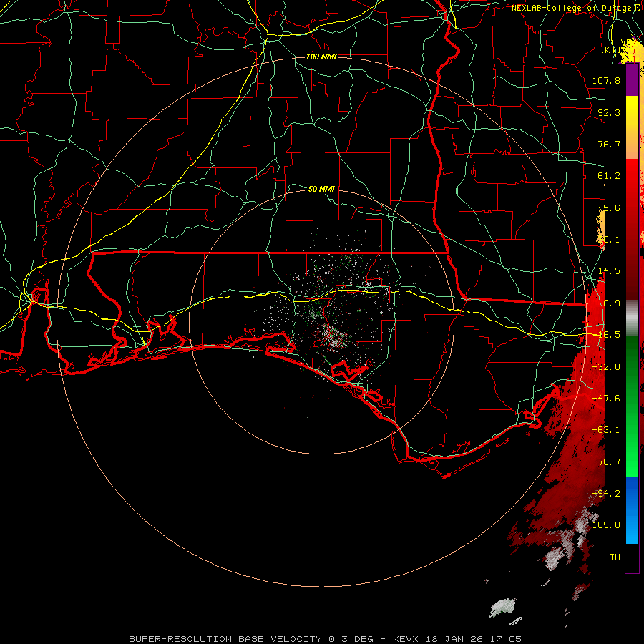Click the isolated gray echo blob near bottom right
This screenshot has width=644, height=644.
[502, 607]
